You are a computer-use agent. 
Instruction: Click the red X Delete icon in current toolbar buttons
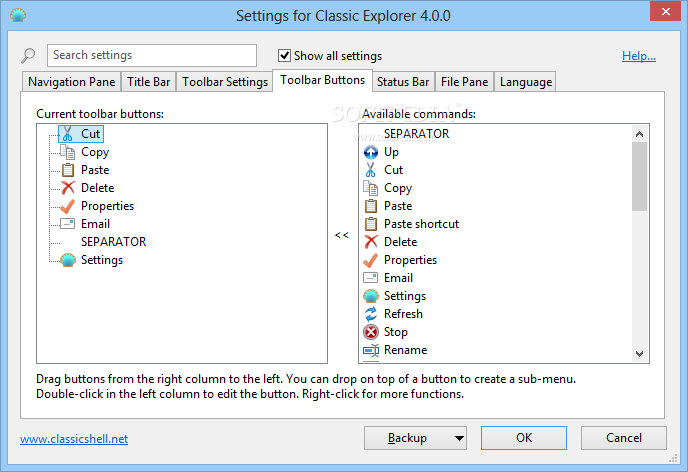[68, 188]
